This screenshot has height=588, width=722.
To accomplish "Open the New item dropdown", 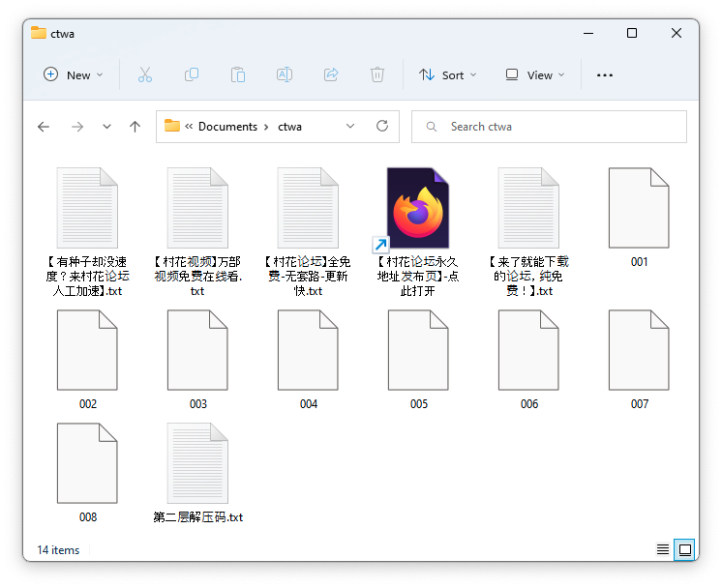I will pyautogui.click(x=74, y=74).
